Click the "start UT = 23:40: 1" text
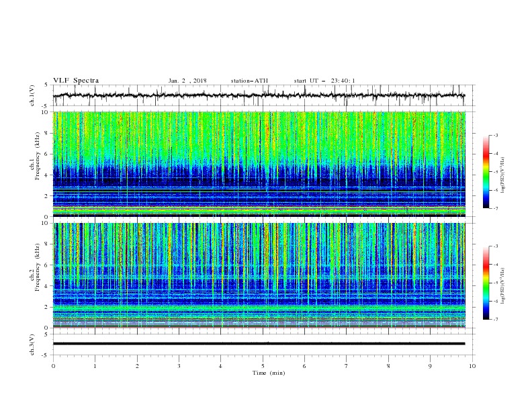532x411 pixels. coord(324,81)
